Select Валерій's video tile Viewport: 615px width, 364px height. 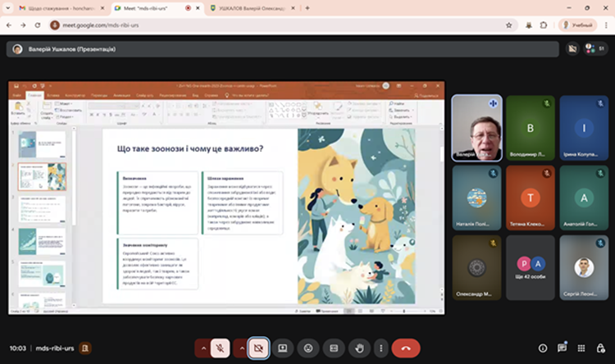click(476, 127)
